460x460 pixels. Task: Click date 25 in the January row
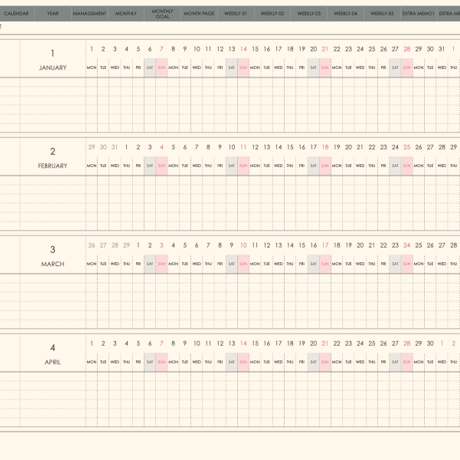372,49
